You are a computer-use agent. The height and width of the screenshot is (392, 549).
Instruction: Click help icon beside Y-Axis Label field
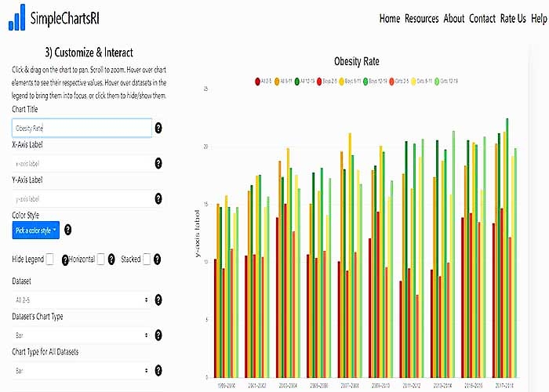pyautogui.click(x=158, y=199)
